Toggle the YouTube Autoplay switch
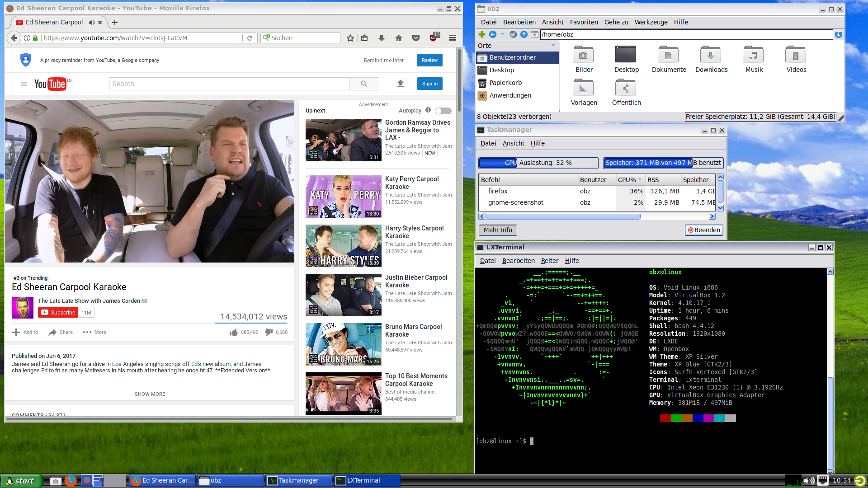This screenshot has height=488, width=868. tap(443, 111)
